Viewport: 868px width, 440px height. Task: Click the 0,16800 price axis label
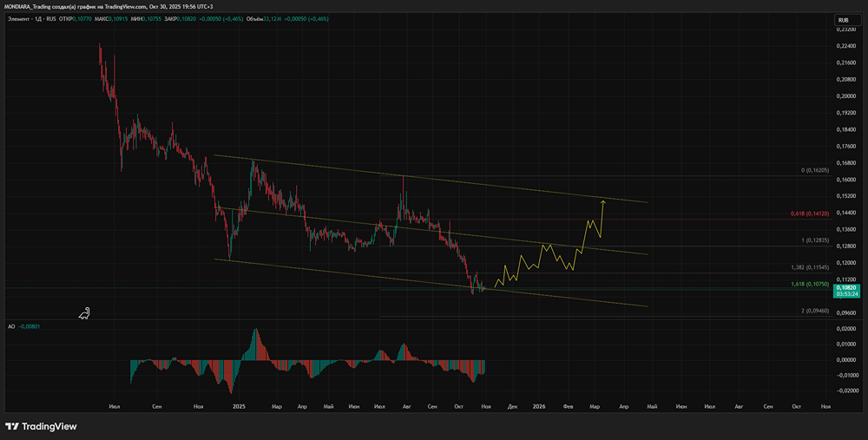click(847, 162)
